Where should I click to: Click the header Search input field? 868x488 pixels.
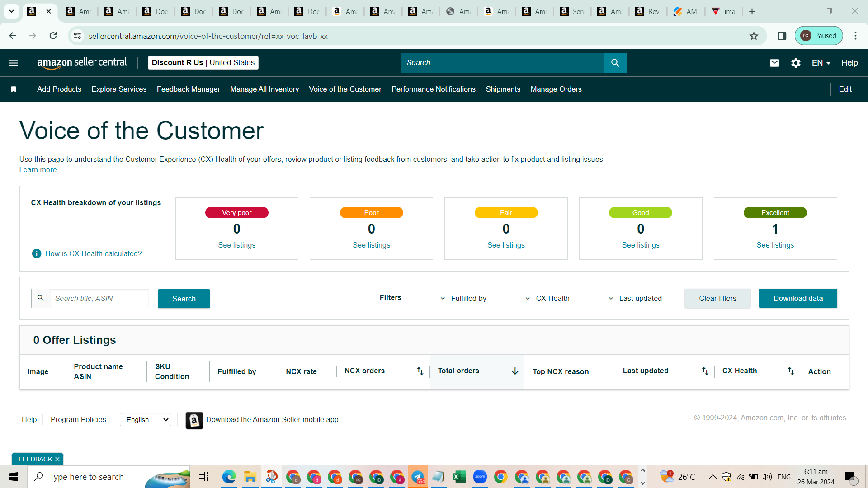[502, 63]
